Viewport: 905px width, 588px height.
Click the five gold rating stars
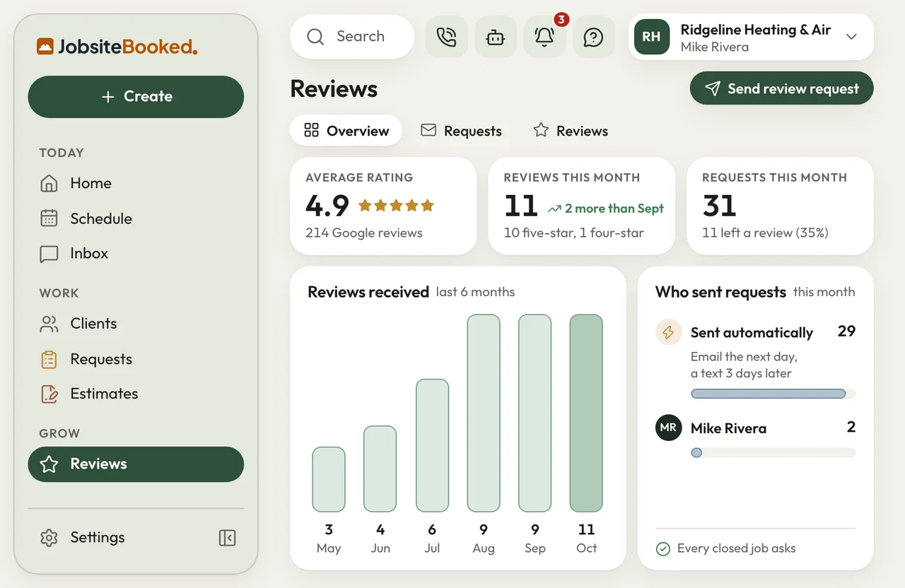pyautogui.click(x=396, y=206)
